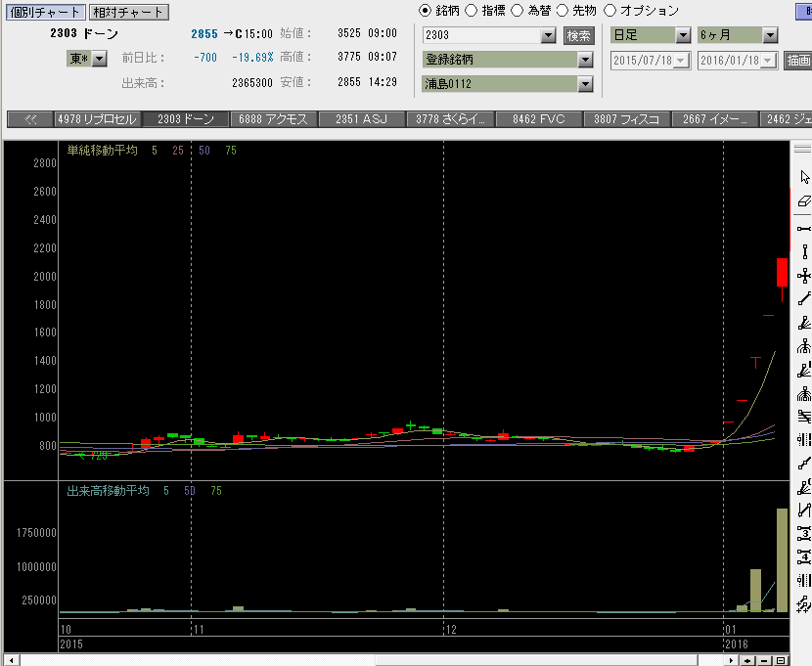Open the 2016/01/18 end date picker

click(768, 61)
